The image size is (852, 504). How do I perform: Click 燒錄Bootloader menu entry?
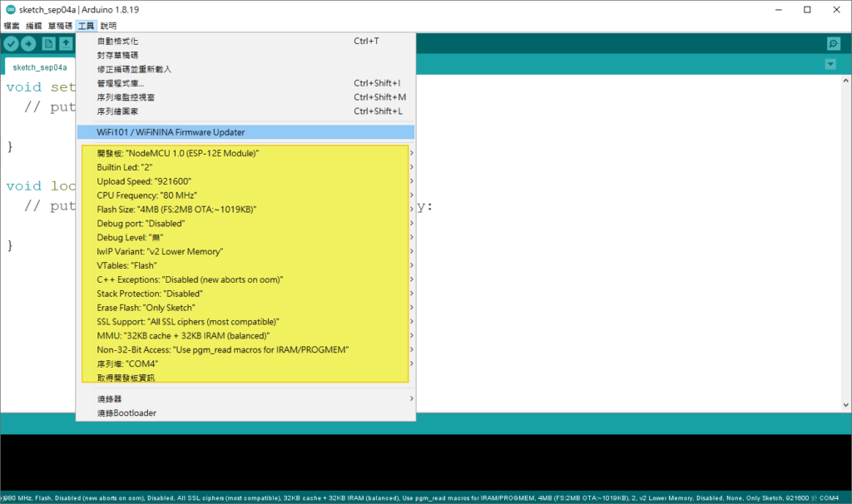click(x=126, y=413)
